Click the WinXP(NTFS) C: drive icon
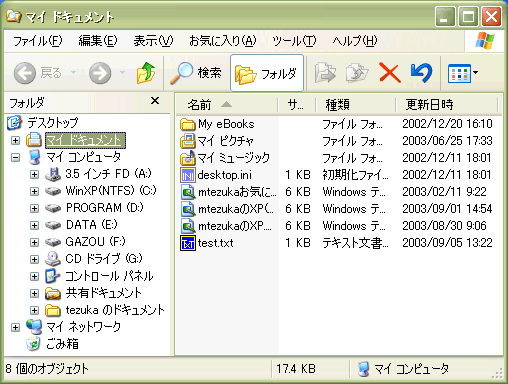 53,191
